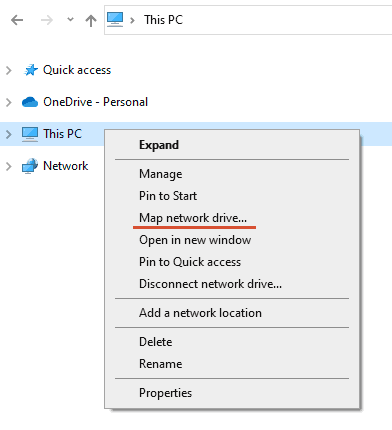Open the recent locations dropdown arrow
This screenshot has width=392, height=430.
(70, 20)
